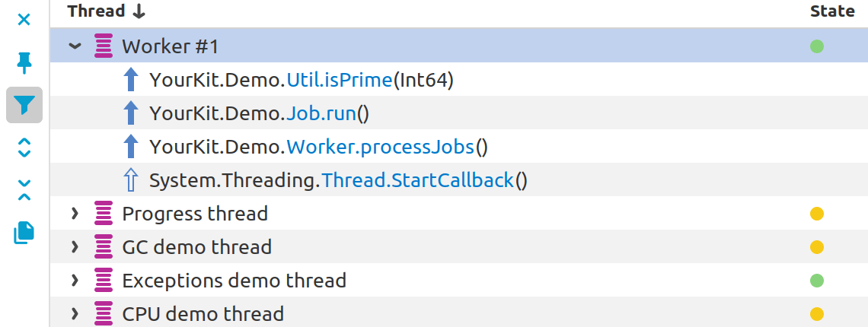This screenshot has width=868, height=327.
Task: Expand the GC demo thread node
Action: tap(75, 247)
